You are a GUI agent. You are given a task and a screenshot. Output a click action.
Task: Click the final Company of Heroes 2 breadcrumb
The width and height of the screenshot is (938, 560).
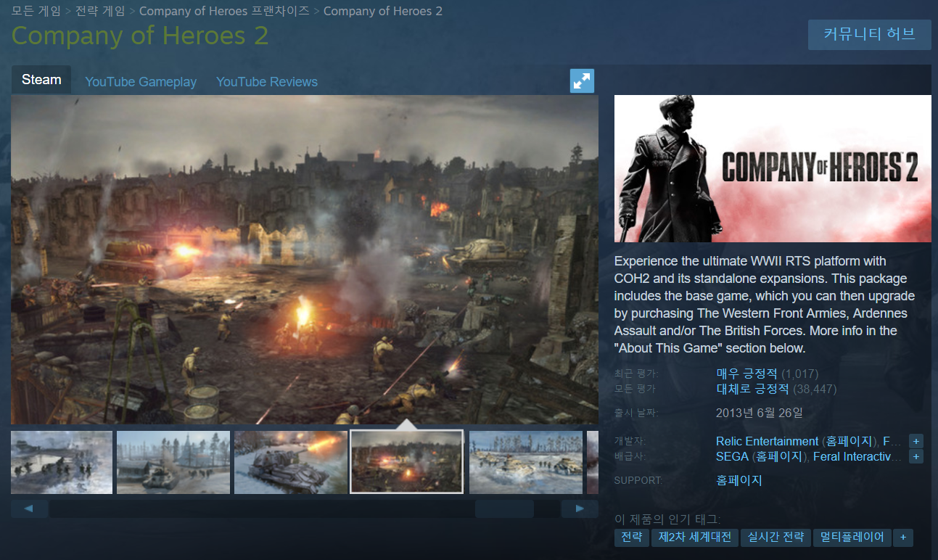383,11
